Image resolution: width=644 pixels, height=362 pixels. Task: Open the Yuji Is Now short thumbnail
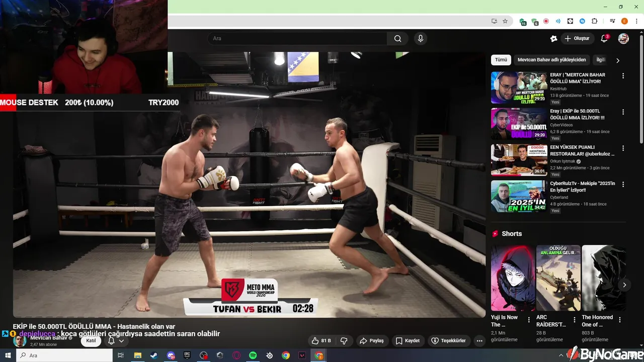point(513,278)
